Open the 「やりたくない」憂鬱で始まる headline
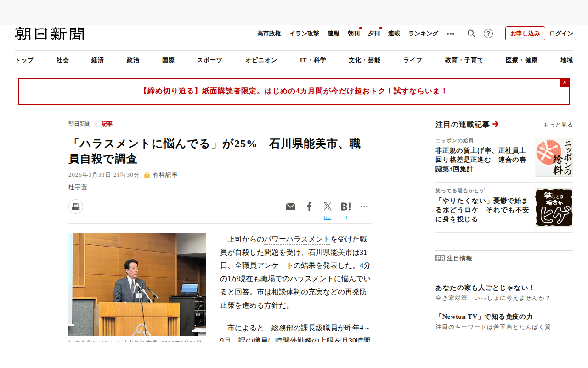 click(482, 210)
